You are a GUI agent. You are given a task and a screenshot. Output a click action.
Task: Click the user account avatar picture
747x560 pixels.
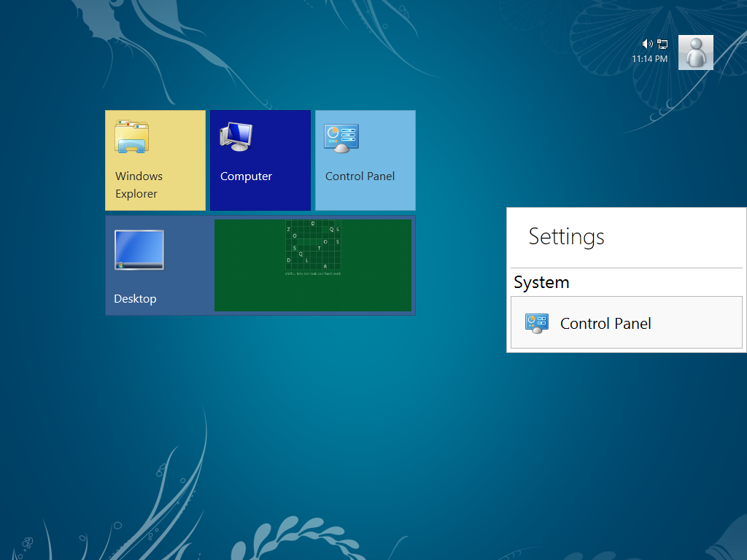pyautogui.click(x=695, y=52)
